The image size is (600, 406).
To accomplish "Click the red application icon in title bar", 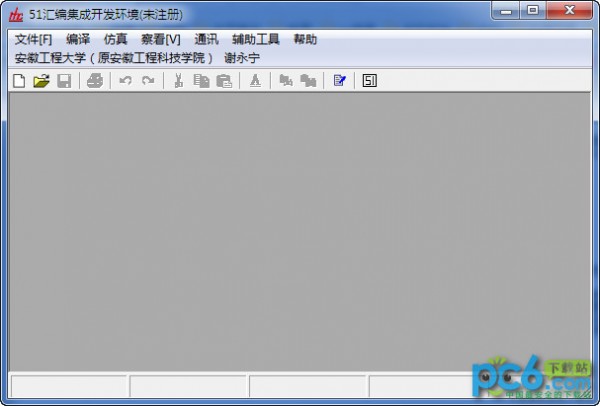I will [x=16, y=15].
